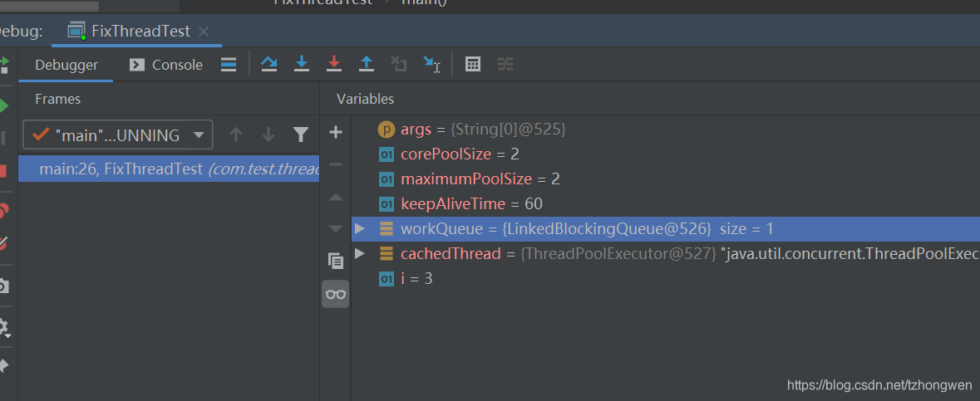This screenshot has height=401, width=980.
Task: Switch to the Console tab
Action: coord(165,65)
